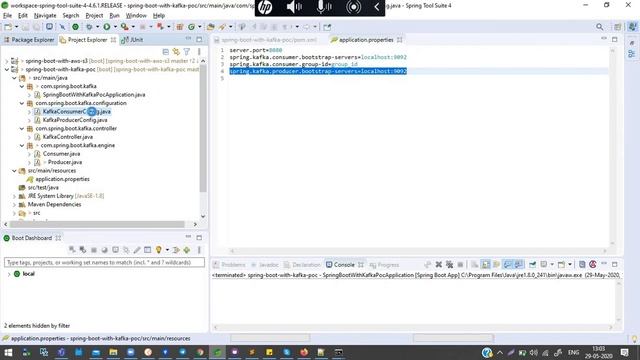640x360 pixels.
Task: Open the taskbar notification center icon
Action: [624, 352]
